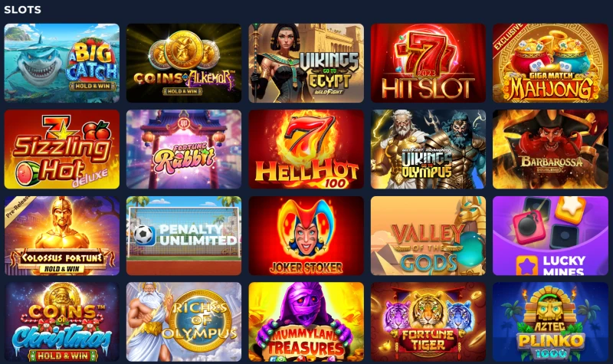Open Valley of the Gods slot
This screenshot has height=364, width=613.
(428, 236)
